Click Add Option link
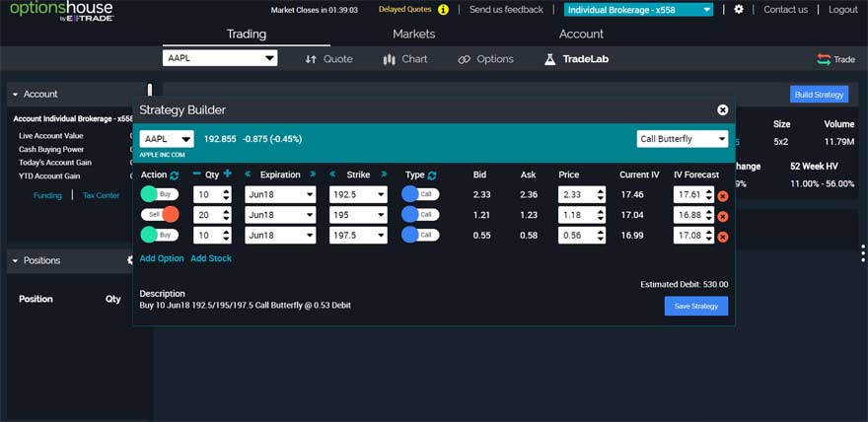This screenshot has width=868, height=422. [x=162, y=258]
